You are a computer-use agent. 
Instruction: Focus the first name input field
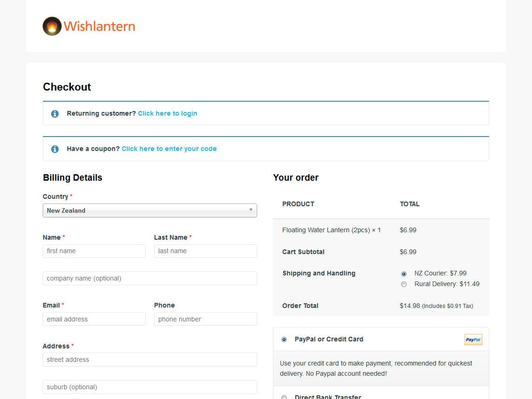(94, 251)
